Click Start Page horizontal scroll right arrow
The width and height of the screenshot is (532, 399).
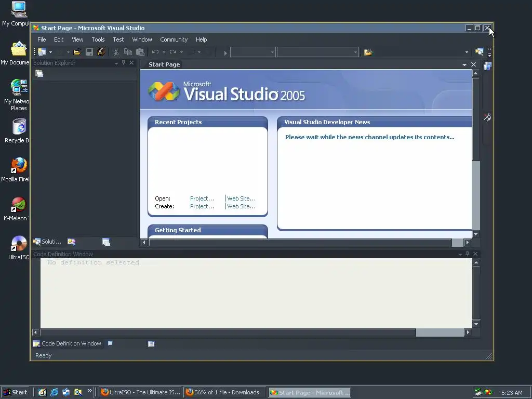point(467,242)
